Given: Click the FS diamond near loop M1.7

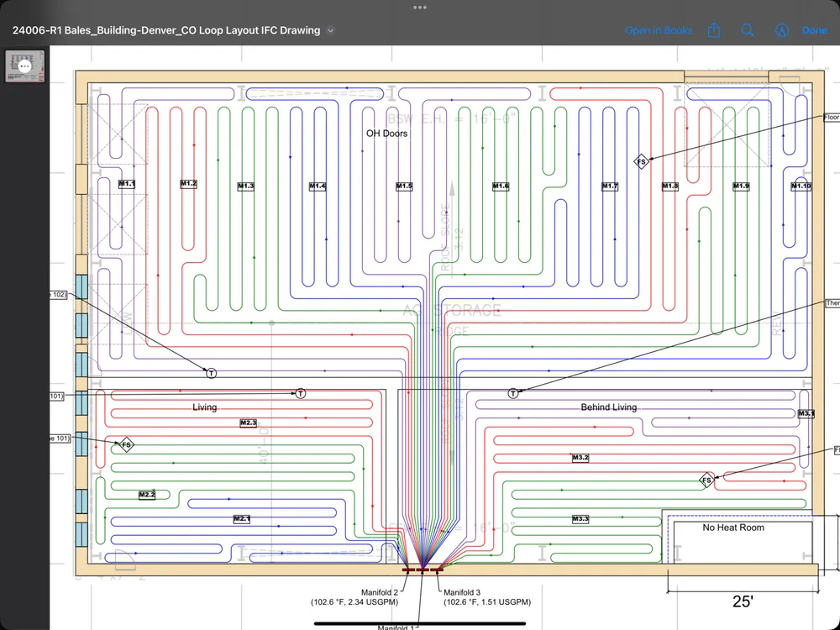Looking at the screenshot, I should [x=642, y=161].
